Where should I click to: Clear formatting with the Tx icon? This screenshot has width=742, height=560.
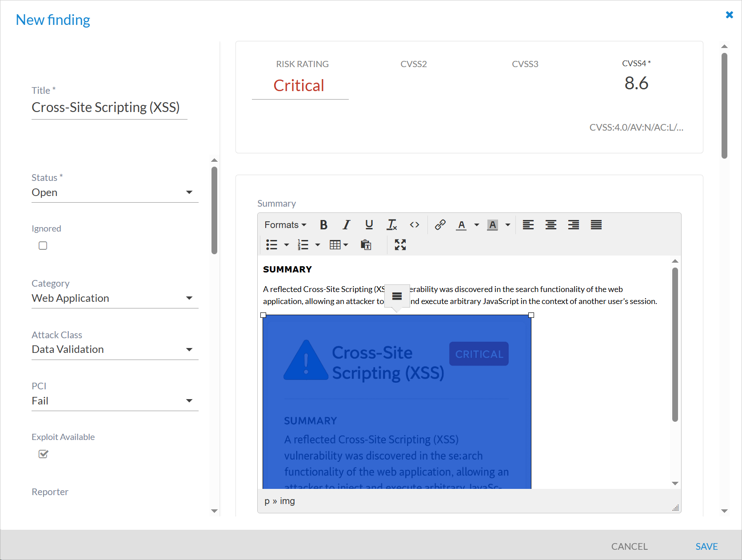391,225
